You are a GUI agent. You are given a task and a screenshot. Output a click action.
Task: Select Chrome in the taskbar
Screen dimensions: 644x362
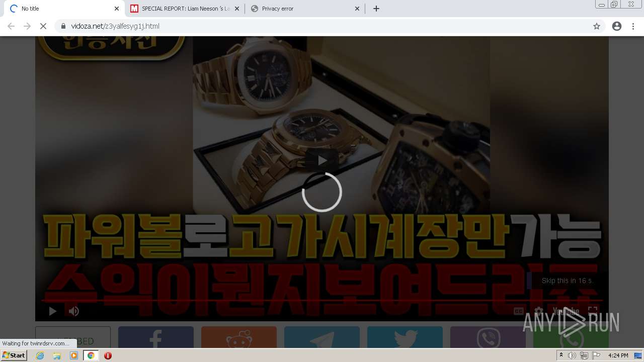tap(91, 355)
